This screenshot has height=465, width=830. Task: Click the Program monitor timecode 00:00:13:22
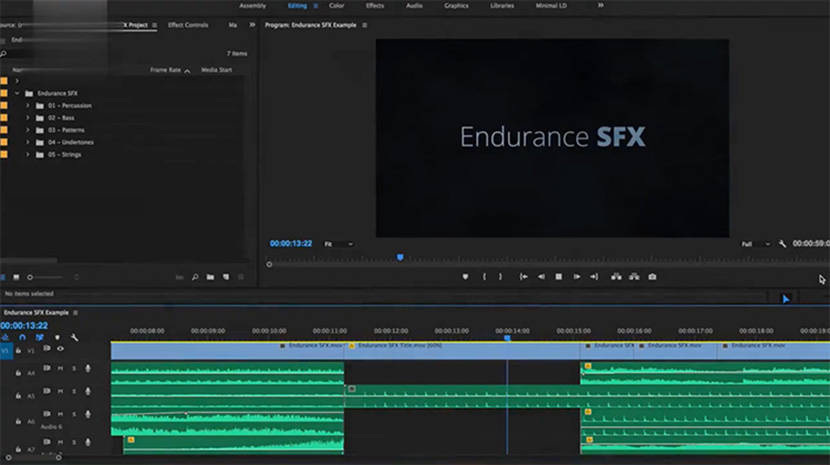click(x=291, y=244)
